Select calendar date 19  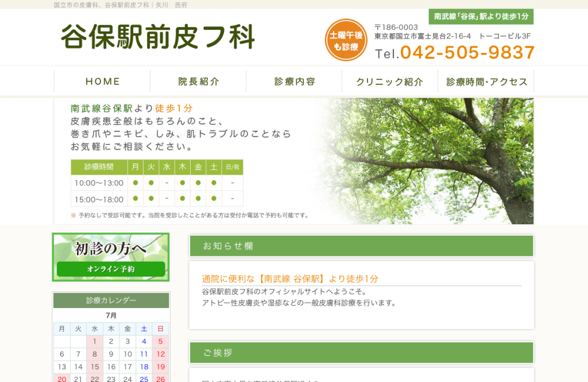click(161, 367)
